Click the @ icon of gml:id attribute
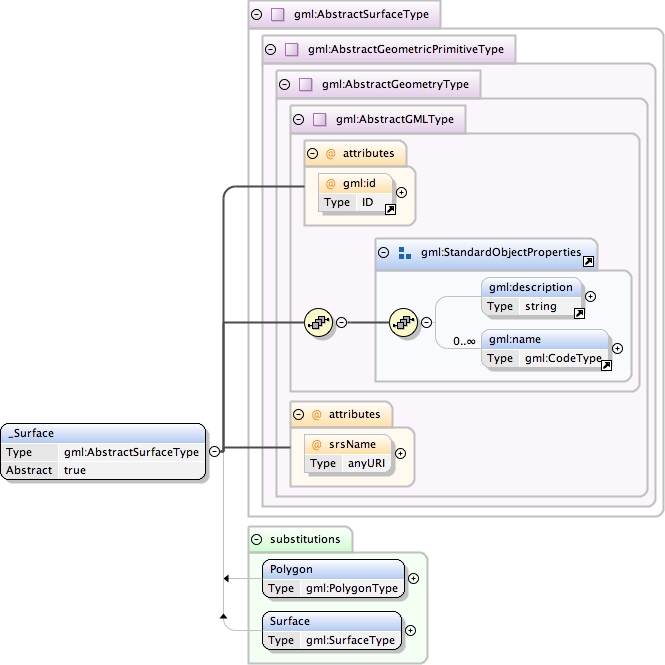Image resolution: width=665 pixels, height=665 pixels. tap(330, 184)
